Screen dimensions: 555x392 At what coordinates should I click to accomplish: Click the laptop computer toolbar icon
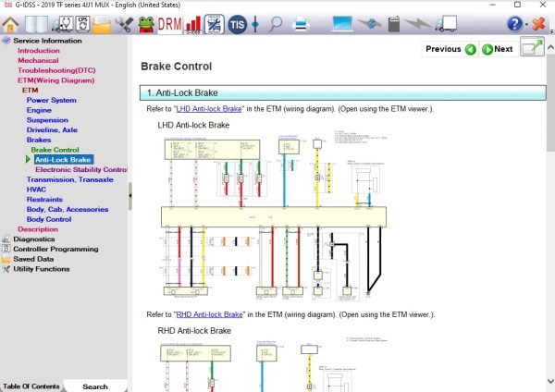[x=341, y=23]
